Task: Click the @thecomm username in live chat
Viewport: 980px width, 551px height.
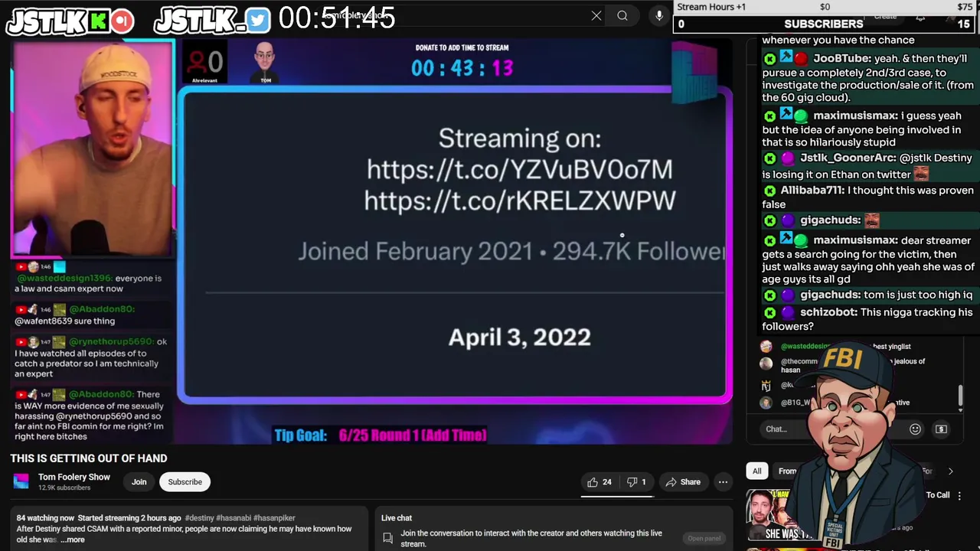Action: (x=799, y=361)
